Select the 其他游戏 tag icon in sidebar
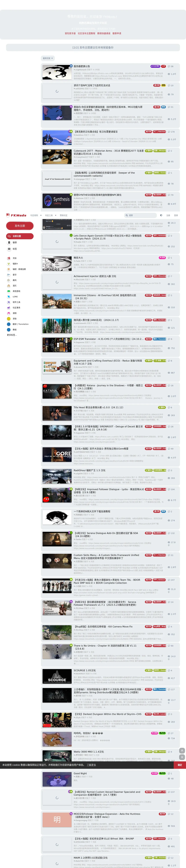Viewport: 186px width, 868px height. click(9, 291)
